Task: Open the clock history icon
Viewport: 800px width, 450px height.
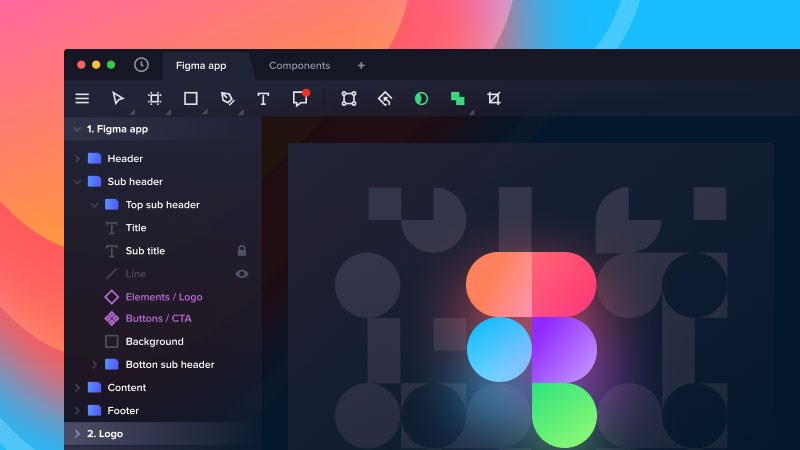Action: [141, 65]
